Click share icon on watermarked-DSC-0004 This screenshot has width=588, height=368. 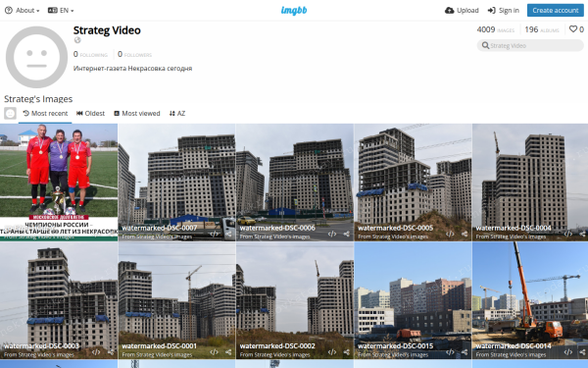pyautogui.click(x=583, y=234)
